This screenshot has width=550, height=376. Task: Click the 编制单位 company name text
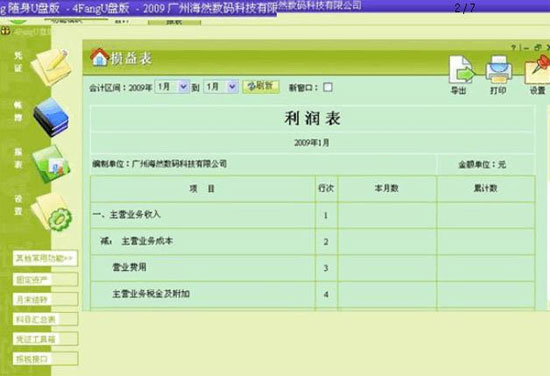pos(160,164)
